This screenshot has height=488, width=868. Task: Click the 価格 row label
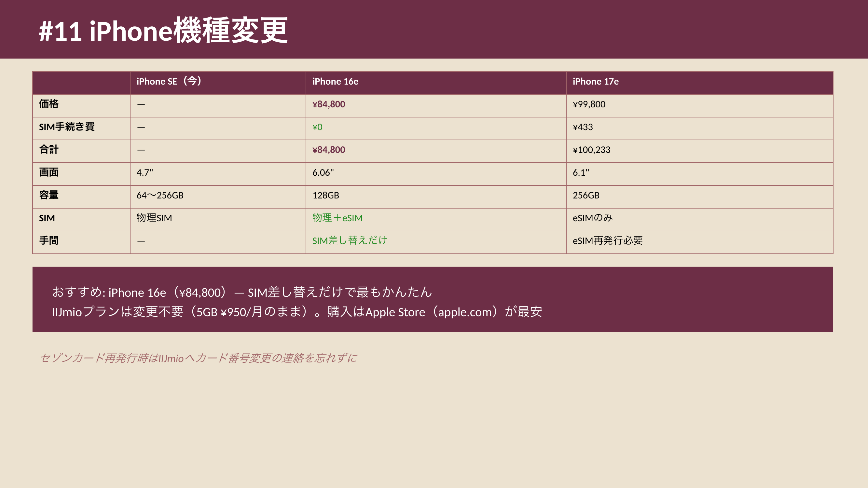click(x=49, y=104)
